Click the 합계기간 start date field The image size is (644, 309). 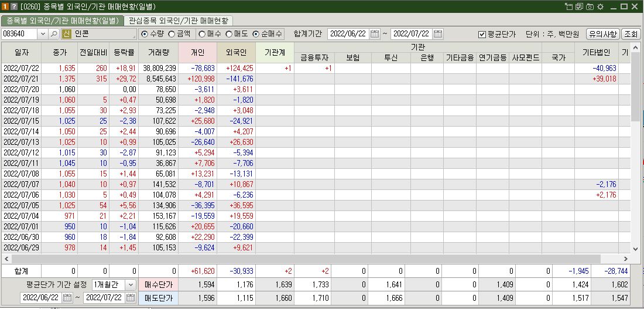pos(348,34)
